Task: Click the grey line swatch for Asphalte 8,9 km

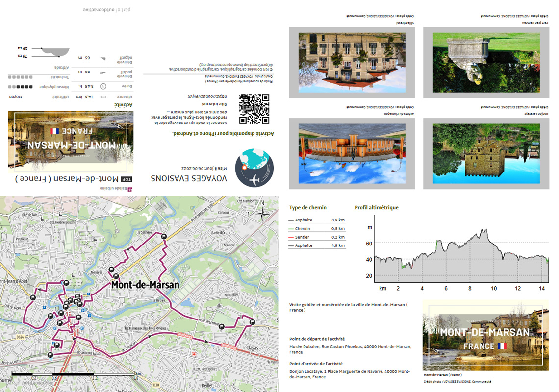Action: 291,220
